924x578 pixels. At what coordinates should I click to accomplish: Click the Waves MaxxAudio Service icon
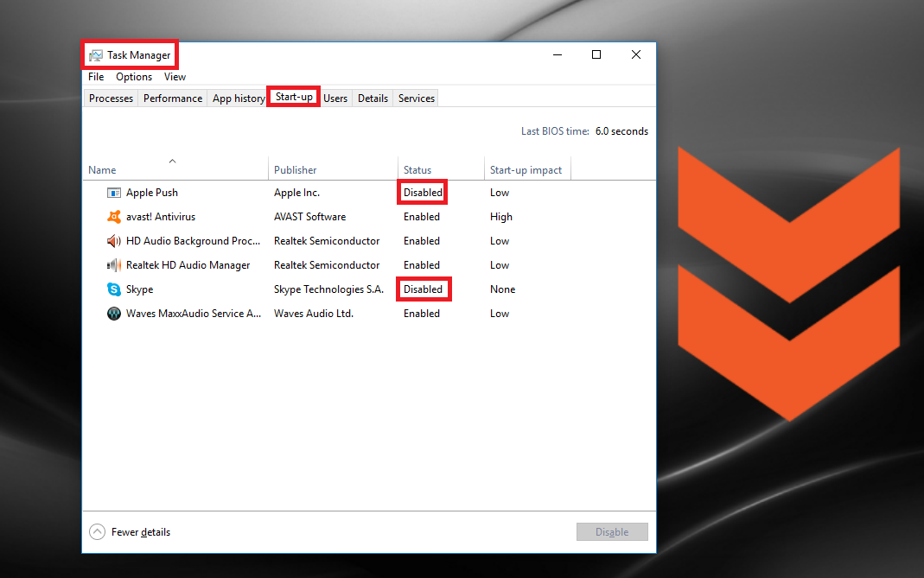coord(114,314)
